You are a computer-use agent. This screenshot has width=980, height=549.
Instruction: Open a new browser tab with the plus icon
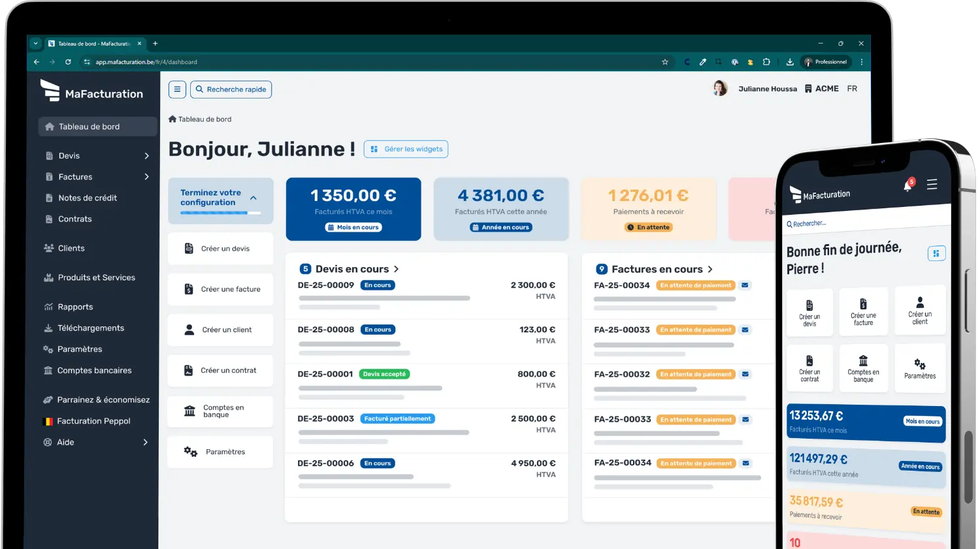pos(155,44)
